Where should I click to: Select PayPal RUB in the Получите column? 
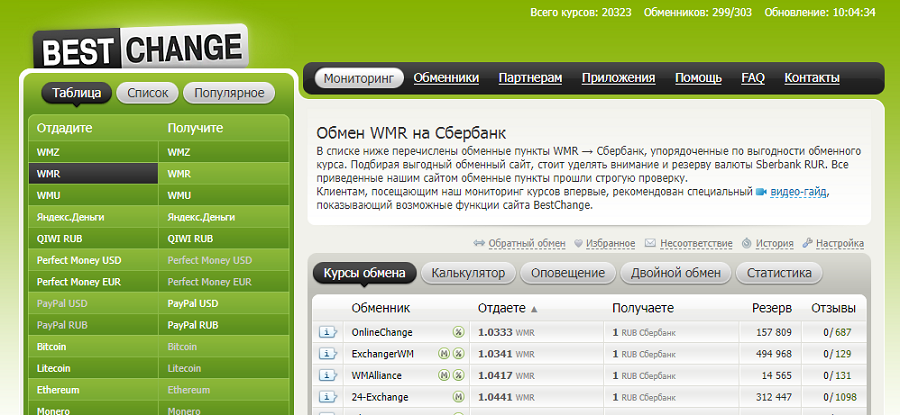[224, 325]
